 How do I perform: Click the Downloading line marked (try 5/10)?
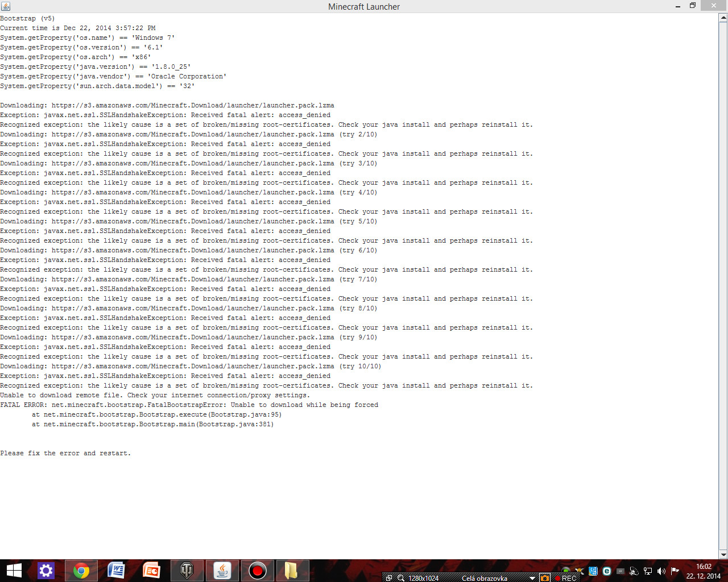tap(189, 221)
